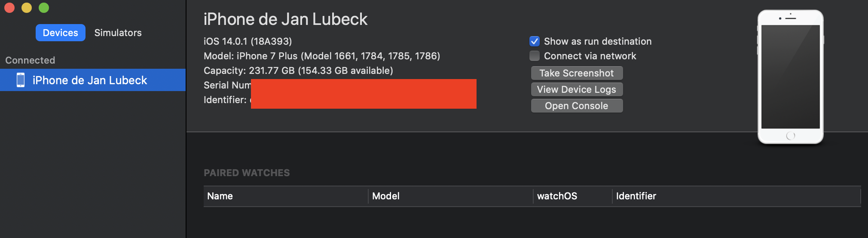Click the iPhone icon in the sidebar row
Image resolution: width=868 pixels, height=238 pixels.
(x=20, y=80)
